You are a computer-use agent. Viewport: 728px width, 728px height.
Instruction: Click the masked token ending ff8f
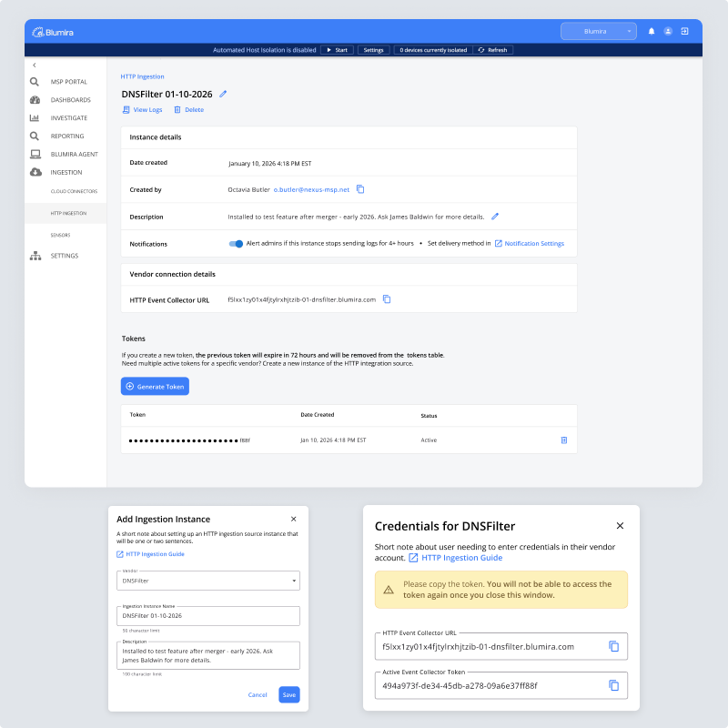point(189,440)
